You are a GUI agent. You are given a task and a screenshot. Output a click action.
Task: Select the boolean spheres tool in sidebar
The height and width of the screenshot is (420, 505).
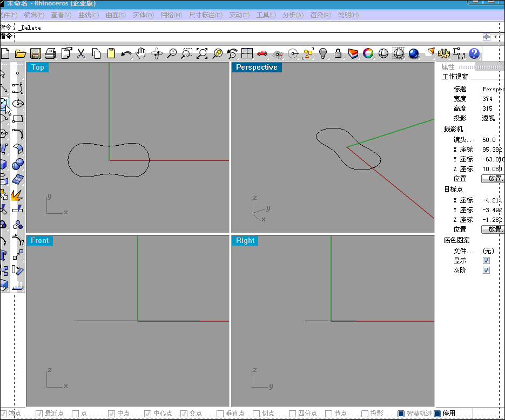(x=18, y=164)
